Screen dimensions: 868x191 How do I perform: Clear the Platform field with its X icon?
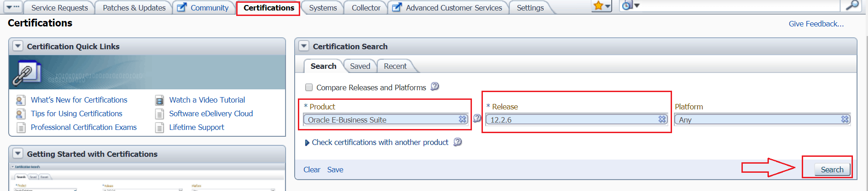[x=845, y=119]
